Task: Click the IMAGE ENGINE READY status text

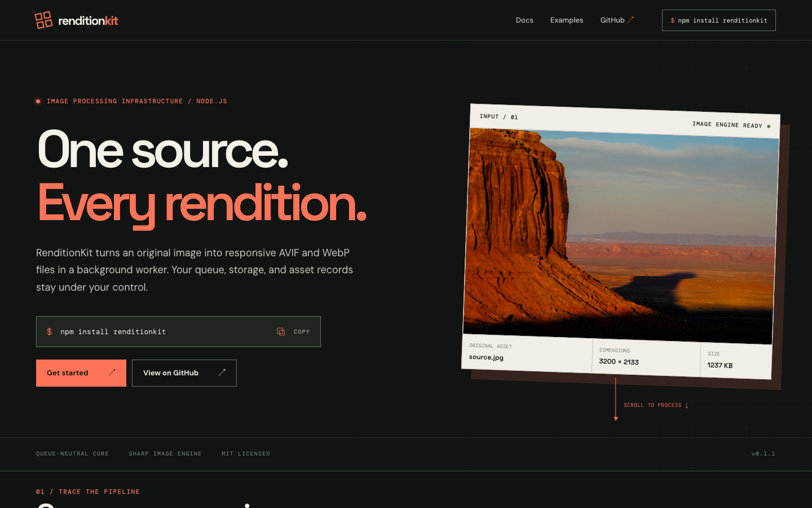Action: pyautogui.click(x=727, y=125)
